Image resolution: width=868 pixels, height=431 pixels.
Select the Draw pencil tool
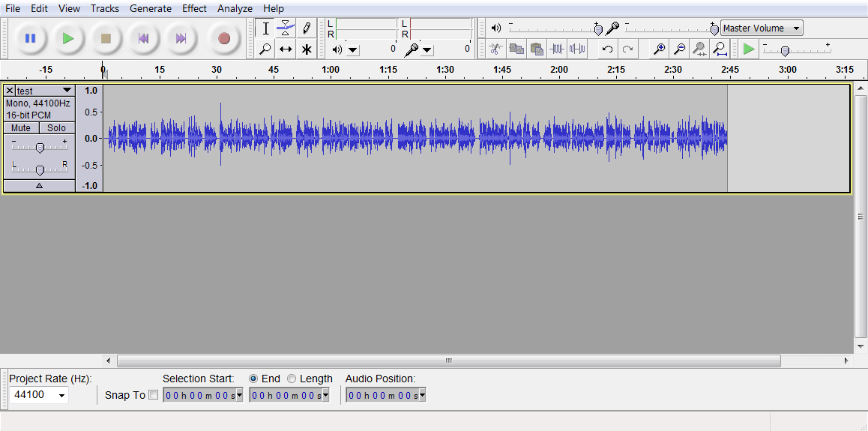pos(307,28)
